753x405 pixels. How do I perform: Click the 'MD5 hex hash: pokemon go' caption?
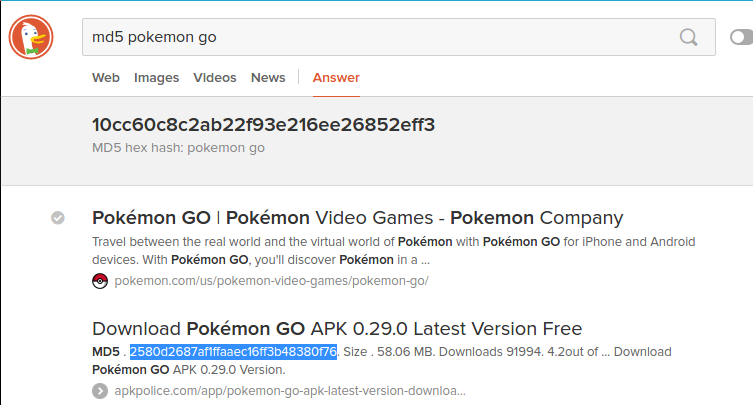pyautogui.click(x=178, y=148)
